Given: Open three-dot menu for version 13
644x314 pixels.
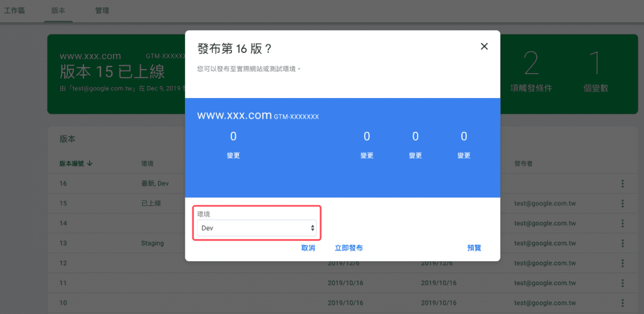Looking at the screenshot, I should [623, 243].
